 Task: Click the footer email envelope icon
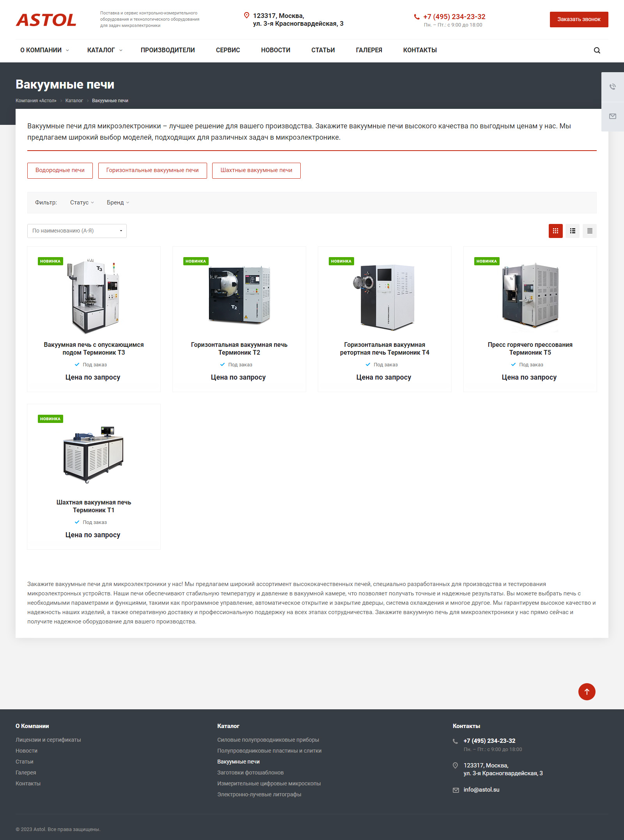456,790
